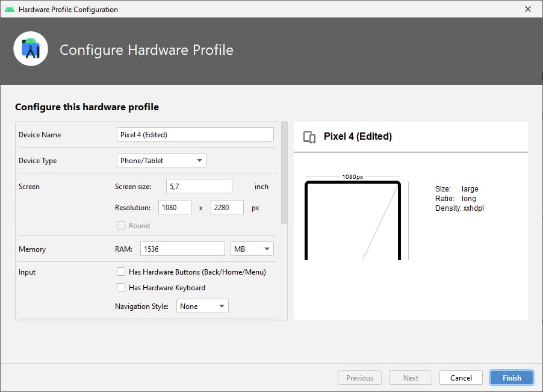Click the device screen preview outline
Screen dimensions: 543x392
353,220
